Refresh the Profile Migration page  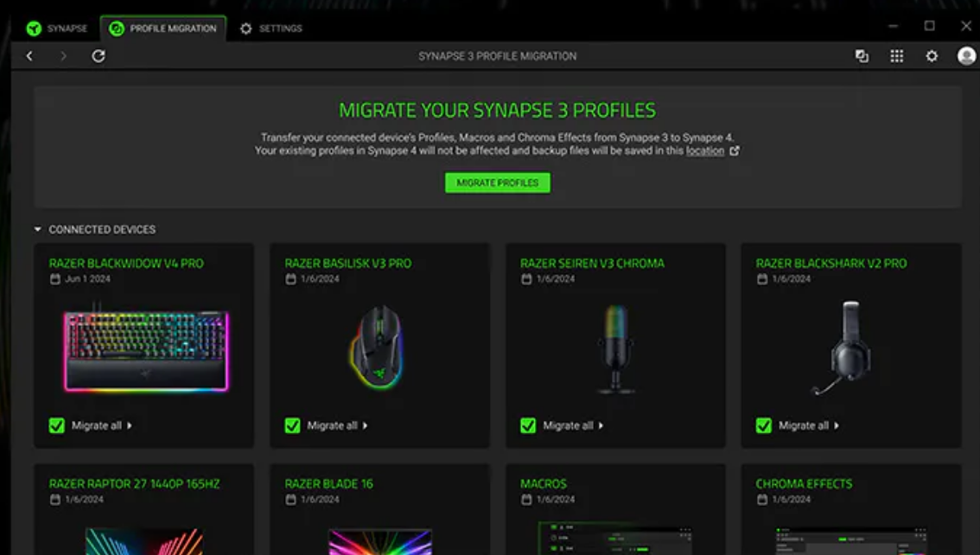99,55
